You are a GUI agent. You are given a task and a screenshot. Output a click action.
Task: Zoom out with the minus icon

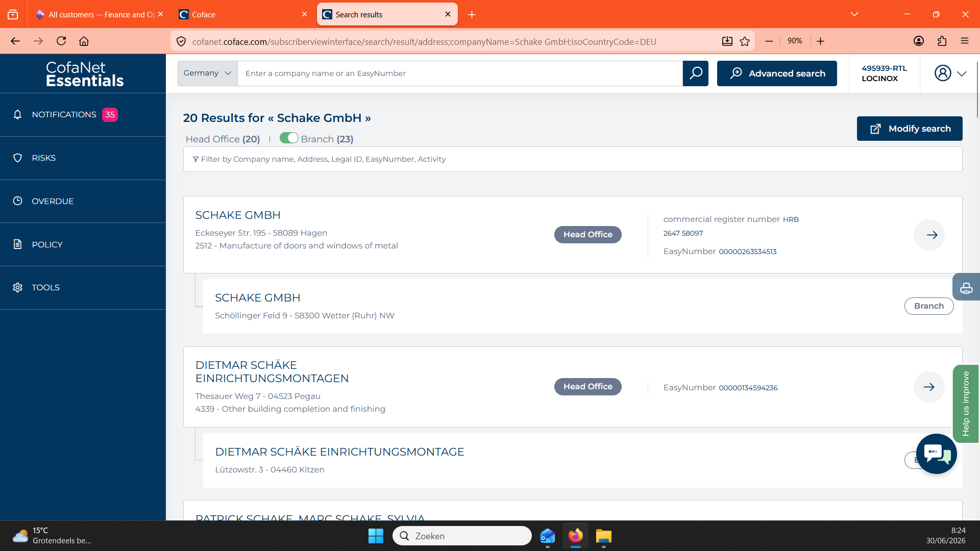(x=769, y=41)
